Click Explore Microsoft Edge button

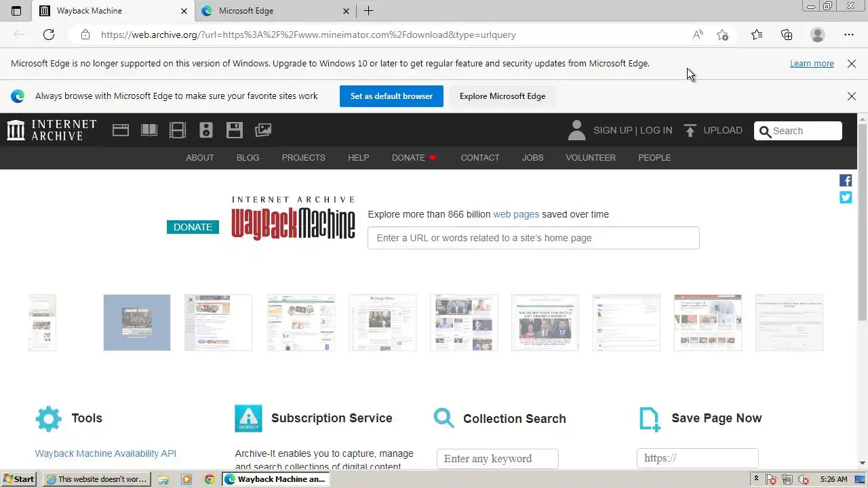pos(502,96)
